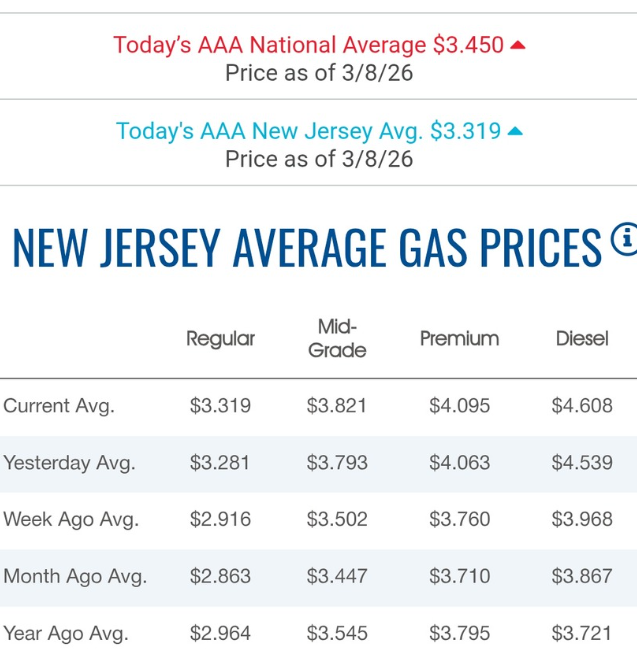
Task: Click the current Diesel price $4.608
Action: 582,406
